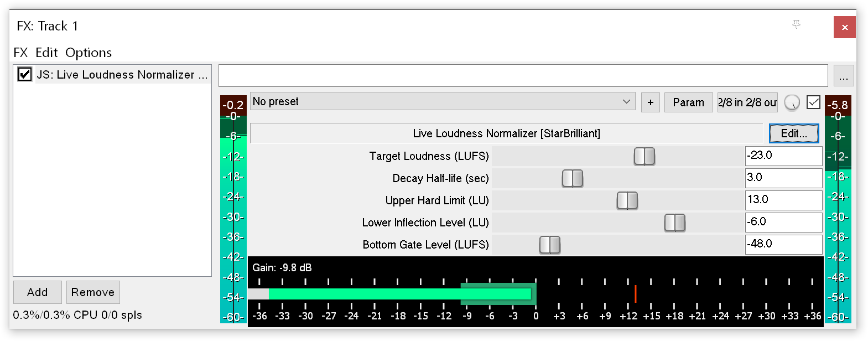Image resolution: width=868 pixels, height=341 pixels.
Task: Open the No preset dropdown
Action: pos(442,101)
